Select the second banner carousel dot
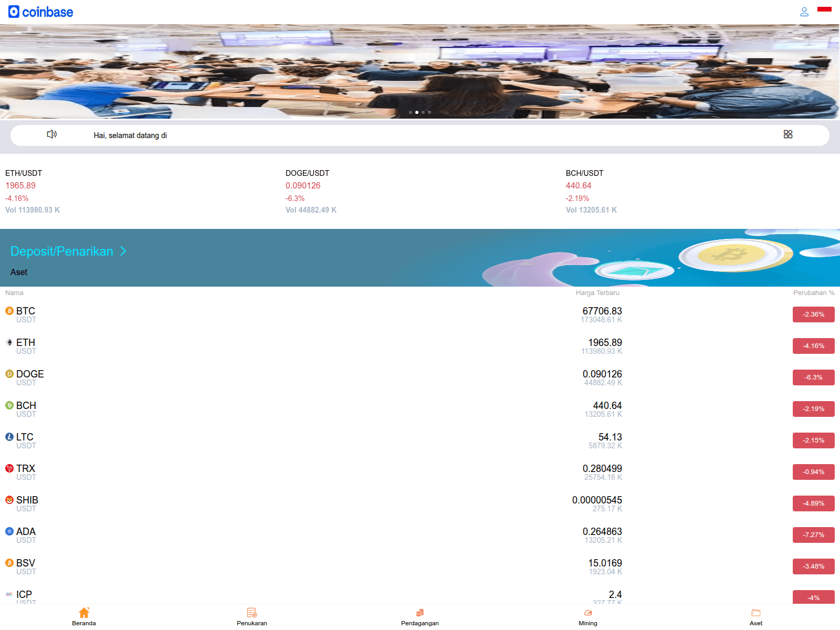840x630 pixels. click(417, 112)
